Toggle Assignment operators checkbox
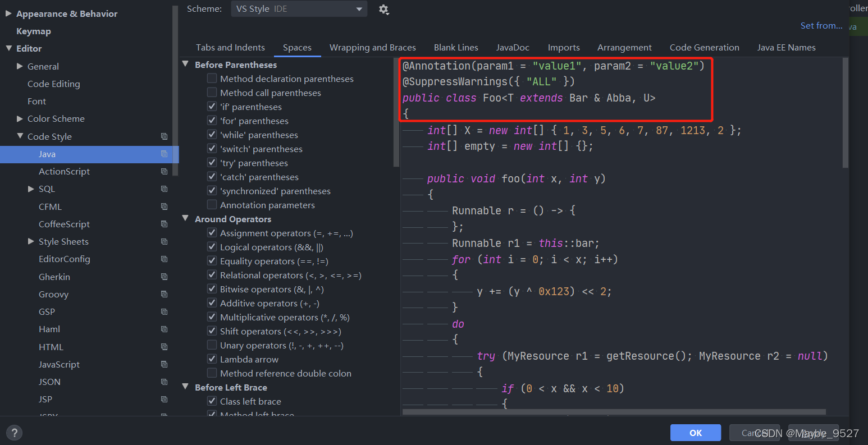Screen dimensions: 868x445 pos(212,233)
